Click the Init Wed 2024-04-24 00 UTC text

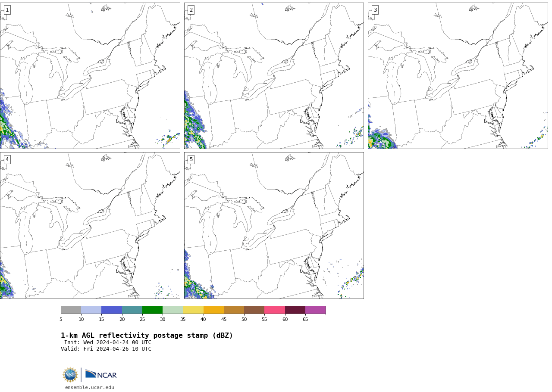click(108, 342)
